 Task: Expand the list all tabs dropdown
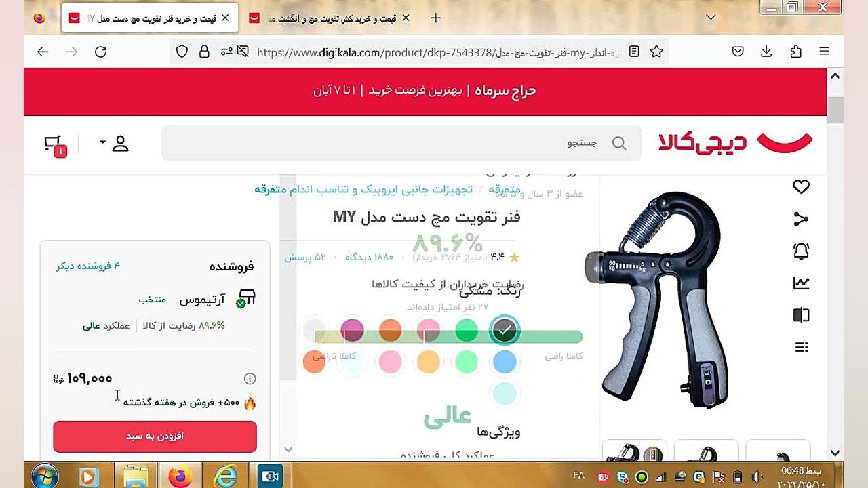711,18
